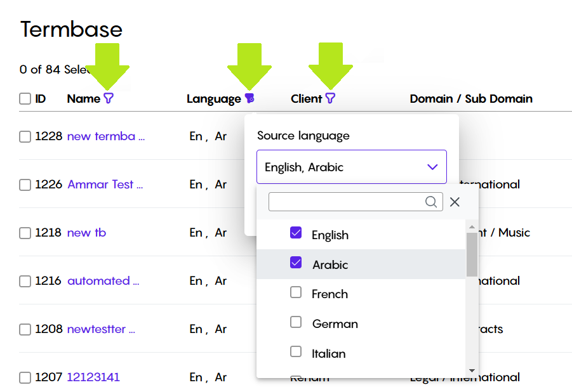Uncheck the English language option

click(296, 233)
